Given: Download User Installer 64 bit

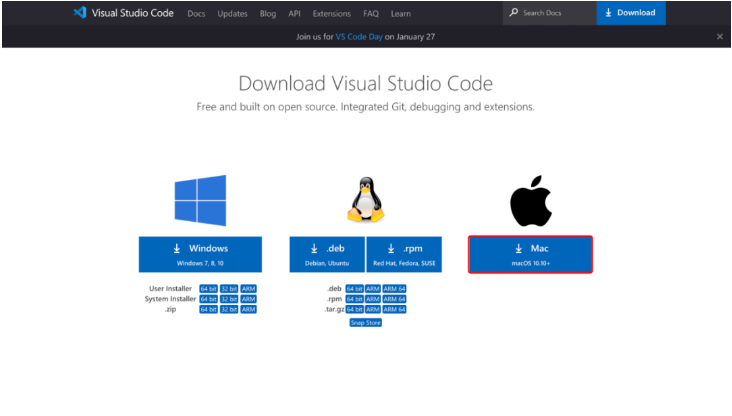Looking at the screenshot, I should [x=208, y=289].
